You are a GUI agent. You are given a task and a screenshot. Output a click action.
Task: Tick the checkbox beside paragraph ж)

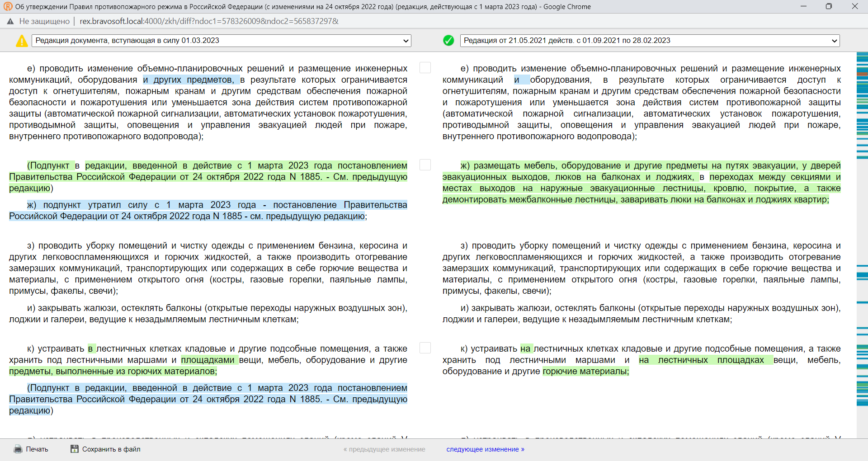pyautogui.click(x=425, y=165)
